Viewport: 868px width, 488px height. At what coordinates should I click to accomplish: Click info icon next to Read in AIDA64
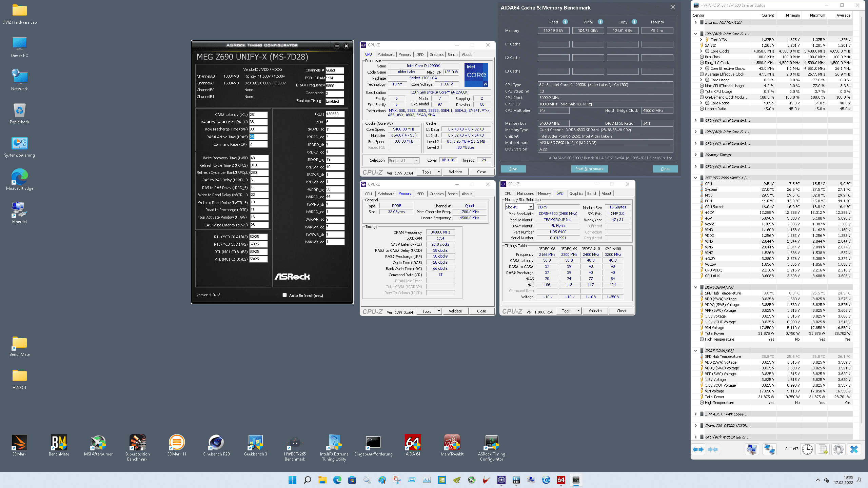tap(565, 22)
